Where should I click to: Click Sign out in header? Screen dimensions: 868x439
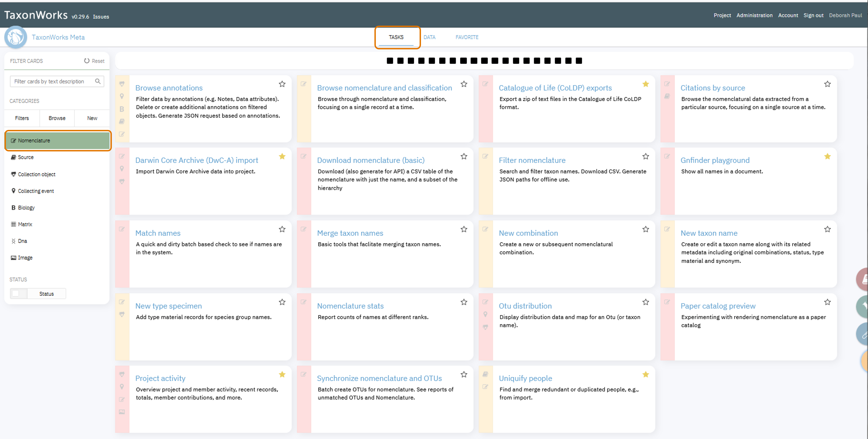[813, 15]
